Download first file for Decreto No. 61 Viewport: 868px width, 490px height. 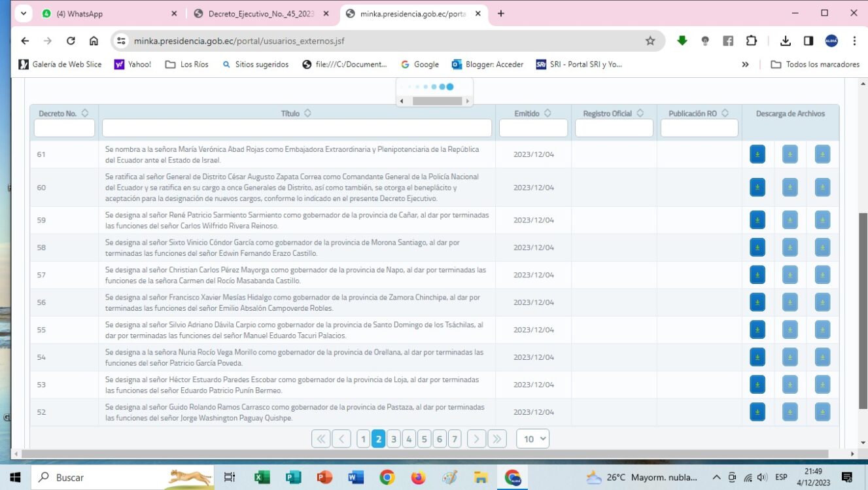tap(757, 154)
